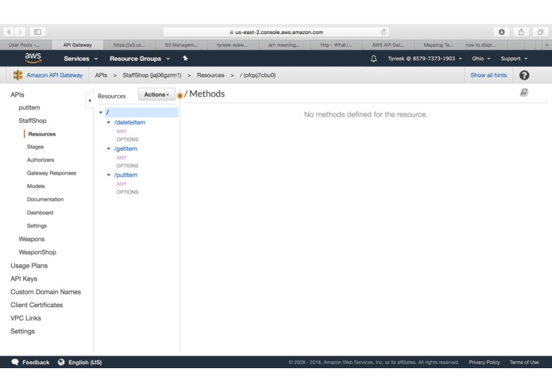Open VPC Links in sidebar
The width and height of the screenshot is (552, 392).
point(25,318)
